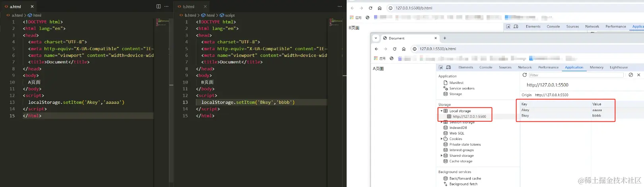Click the b.html address bar URL

pyautogui.click(x=414, y=8)
